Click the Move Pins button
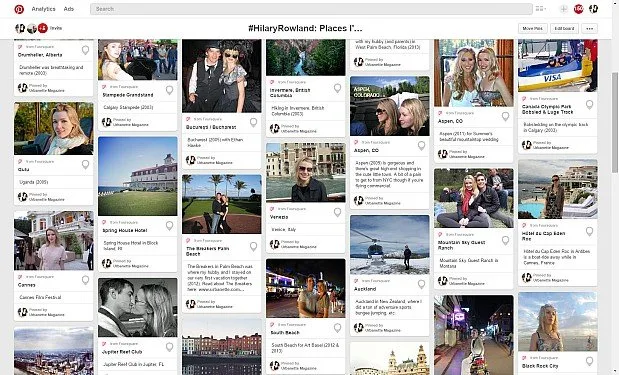 pos(533,28)
